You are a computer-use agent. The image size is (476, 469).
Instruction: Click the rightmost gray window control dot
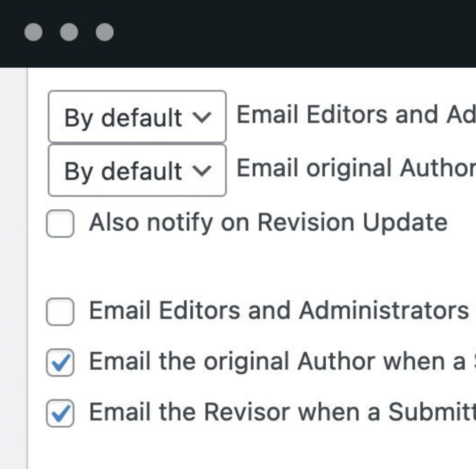pos(105,32)
